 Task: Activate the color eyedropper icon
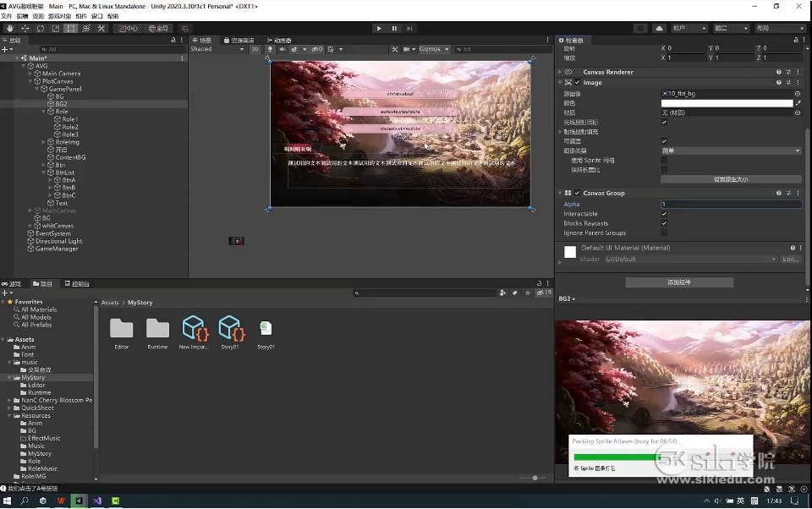coord(798,103)
